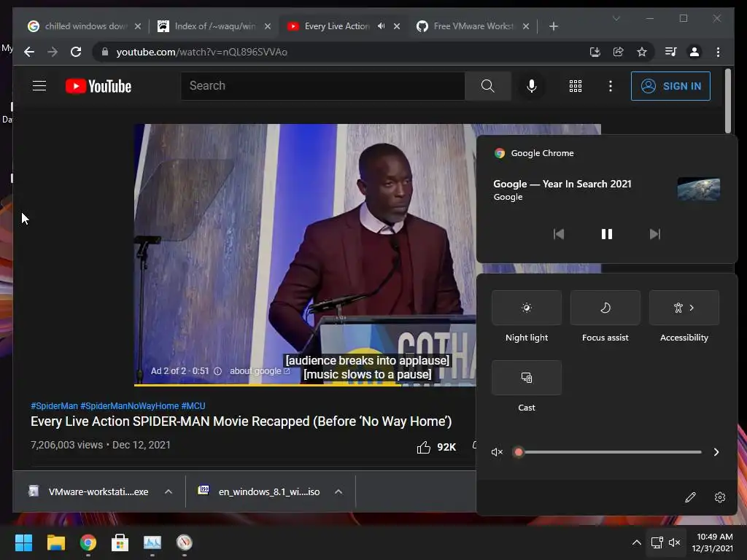
Task: Click the install app icon in address bar
Action: (x=595, y=52)
